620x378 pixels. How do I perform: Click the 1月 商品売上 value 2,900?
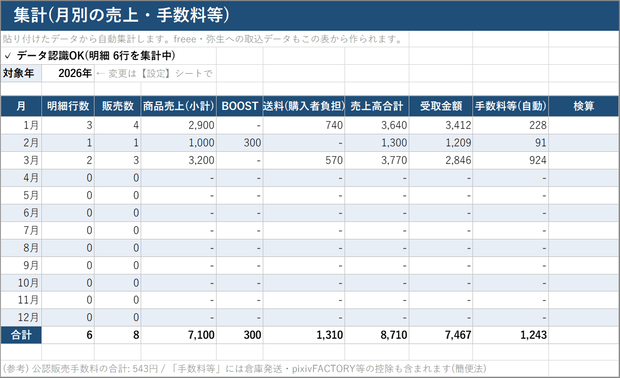click(201, 125)
